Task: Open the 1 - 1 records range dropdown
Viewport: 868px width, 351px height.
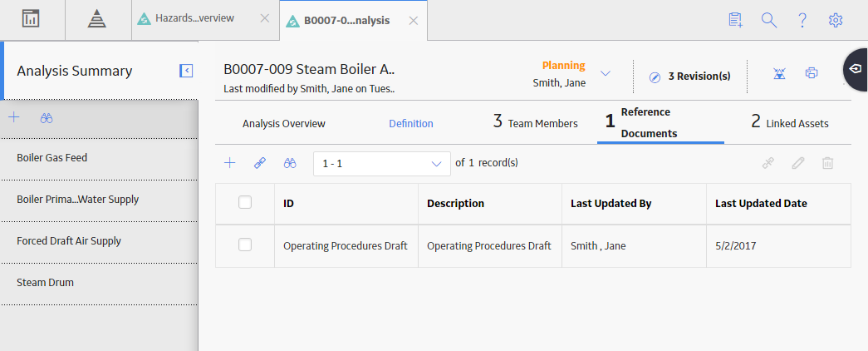Action: 382,164
